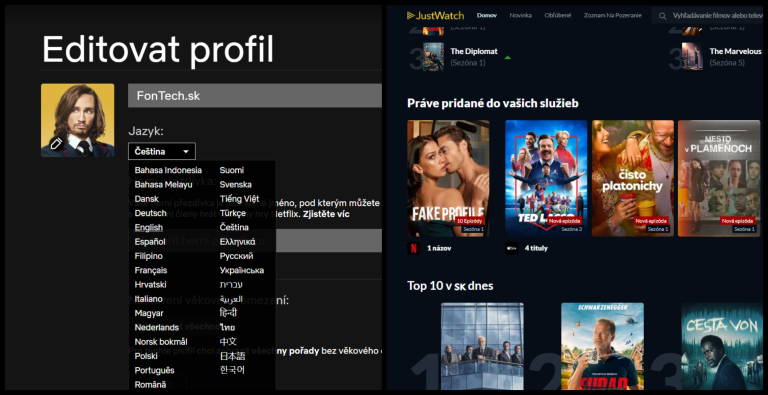Click the Zjistěte víc link
The height and width of the screenshot is (395, 768).
click(x=326, y=214)
